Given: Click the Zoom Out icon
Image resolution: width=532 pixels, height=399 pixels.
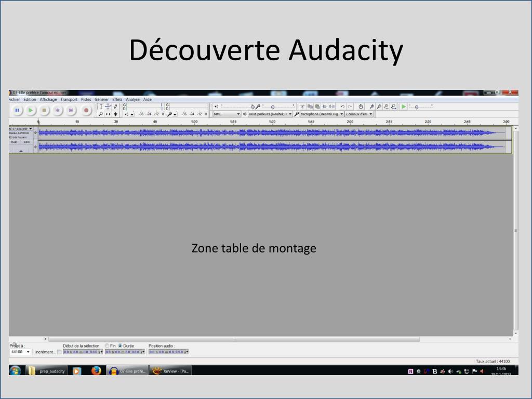Looking at the screenshot, I should coord(379,107).
